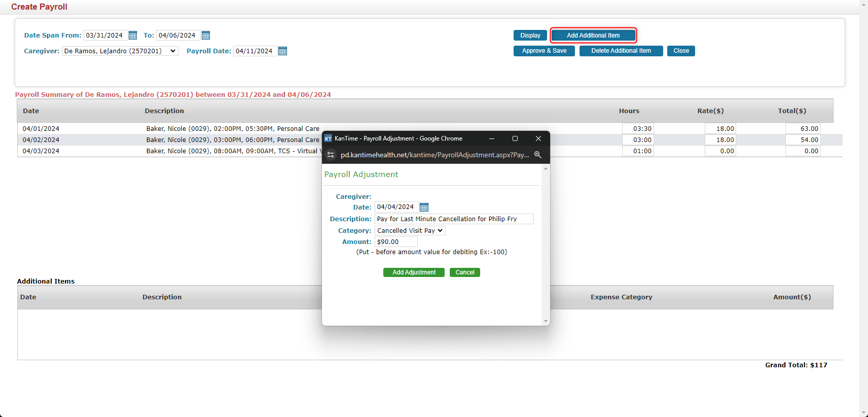Click the zoom magnifier icon in popup address bar
868x417 pixels.
(x=538, y=155)
